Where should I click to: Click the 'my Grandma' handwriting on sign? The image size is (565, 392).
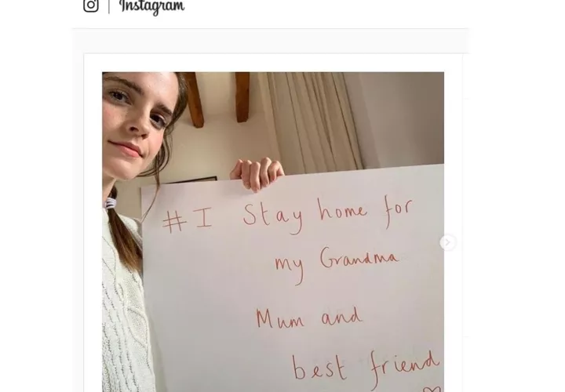point(336,263)
